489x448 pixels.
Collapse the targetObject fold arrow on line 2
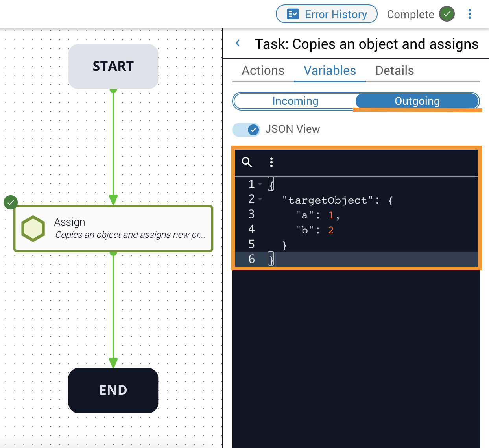260,199
